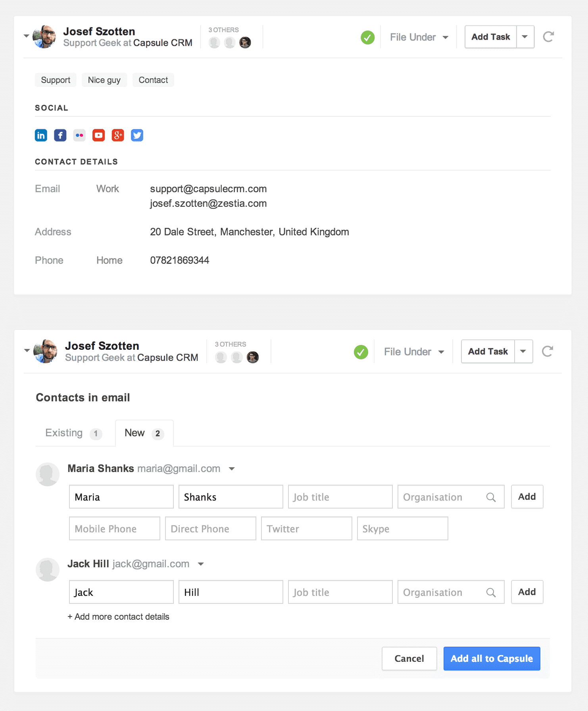Click Add button for Maria Shanks

[527, 497]
